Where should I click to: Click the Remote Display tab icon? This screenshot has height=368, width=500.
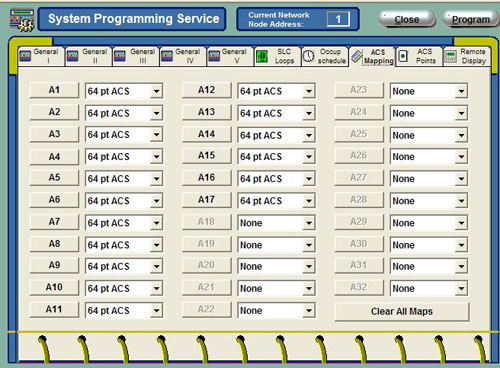(x=451, y=56)
